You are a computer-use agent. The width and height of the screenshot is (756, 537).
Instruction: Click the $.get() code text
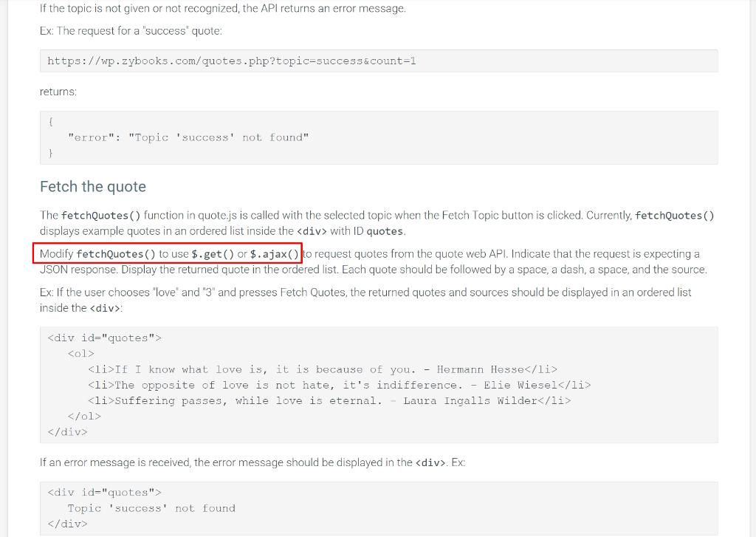click(x=213, y=254)
